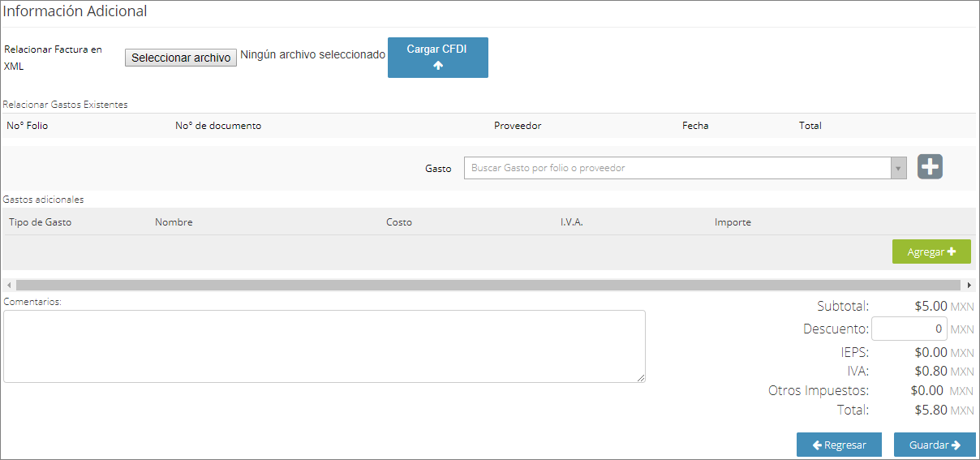Click the plus icon next to the Gasto search
This screenshot has height=460, width=980.
(930, 167)
